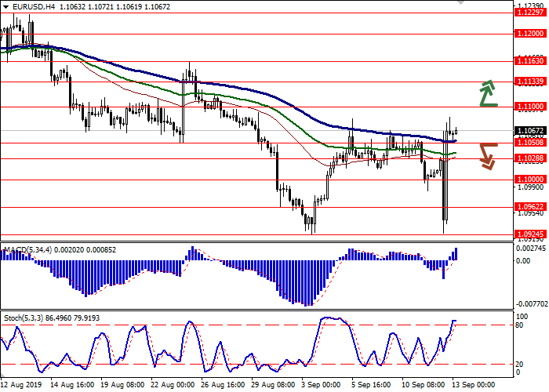
Task: Click the current price 1.10672 tag
Action: point(528,131)
